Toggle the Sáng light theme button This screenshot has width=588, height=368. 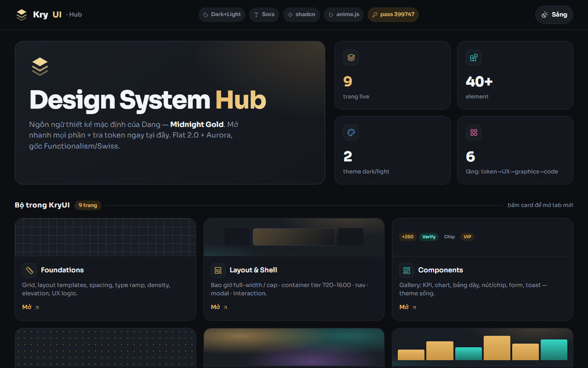tap(554, 15)
